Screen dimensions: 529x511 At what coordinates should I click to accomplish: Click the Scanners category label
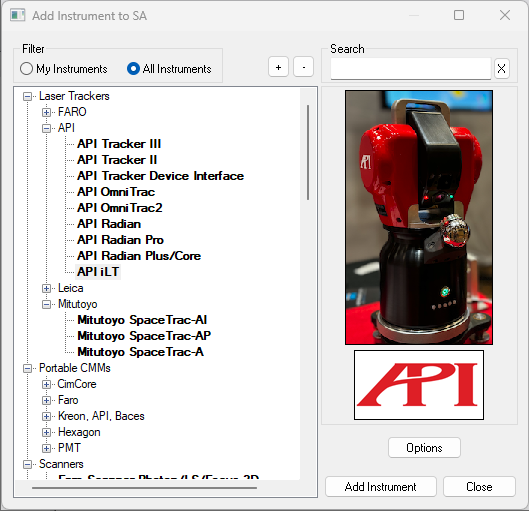point(61,464)
